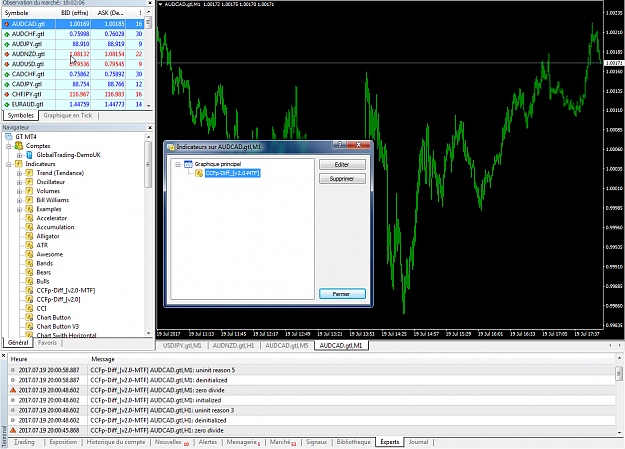Switch to Graphique en Tick tab
The height and width of the screenshot is (449, 625).
point(68,116)
